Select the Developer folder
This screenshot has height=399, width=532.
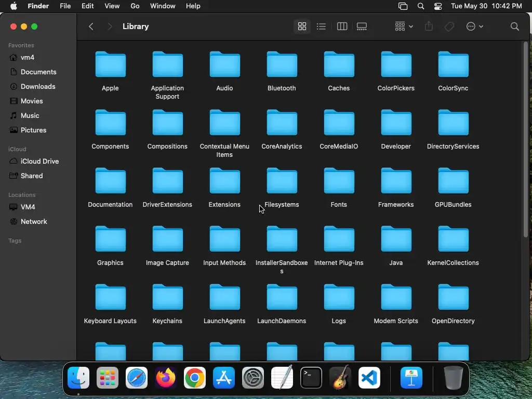pos(396,123)
